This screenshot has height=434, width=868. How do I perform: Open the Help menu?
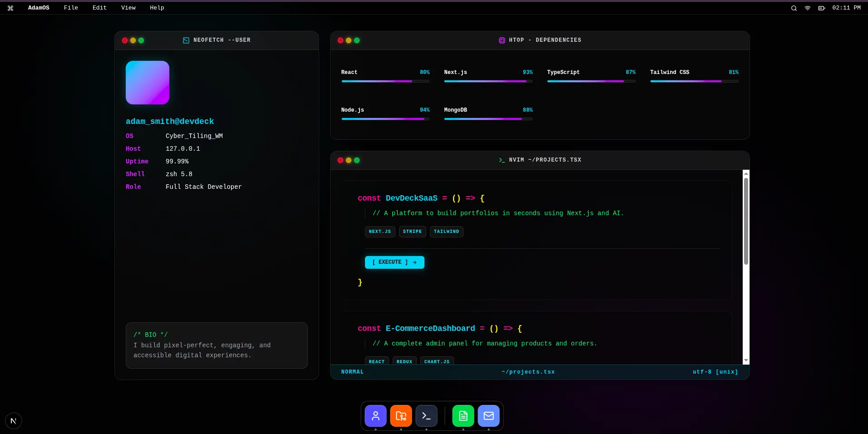[157, 8]
